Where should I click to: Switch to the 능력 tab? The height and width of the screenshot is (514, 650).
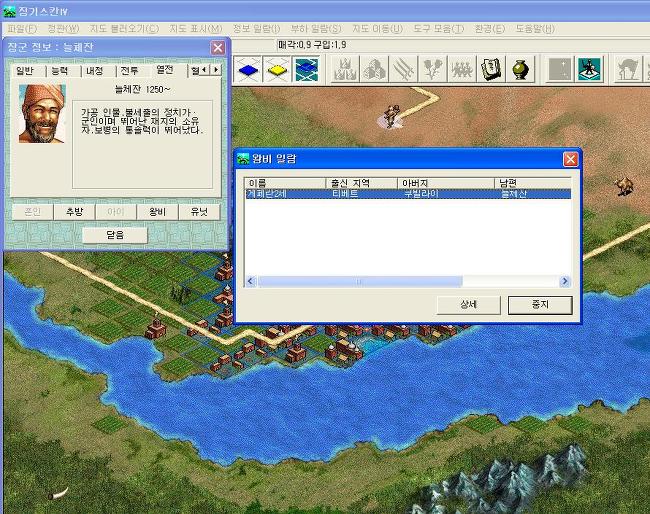point(60,71)
